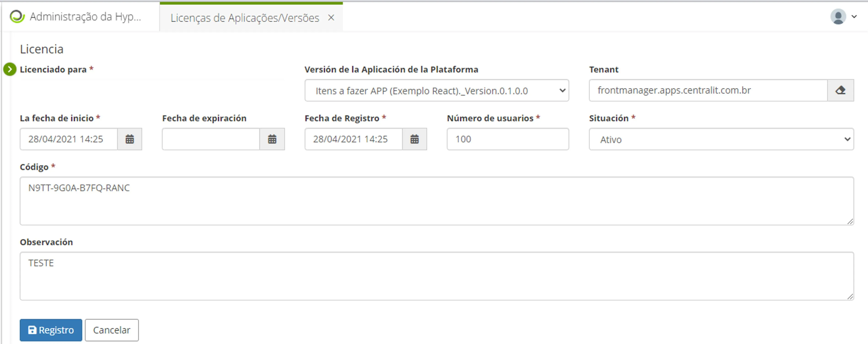Click the Observación label text
868x344 pixels.
(x=46, y=242)
